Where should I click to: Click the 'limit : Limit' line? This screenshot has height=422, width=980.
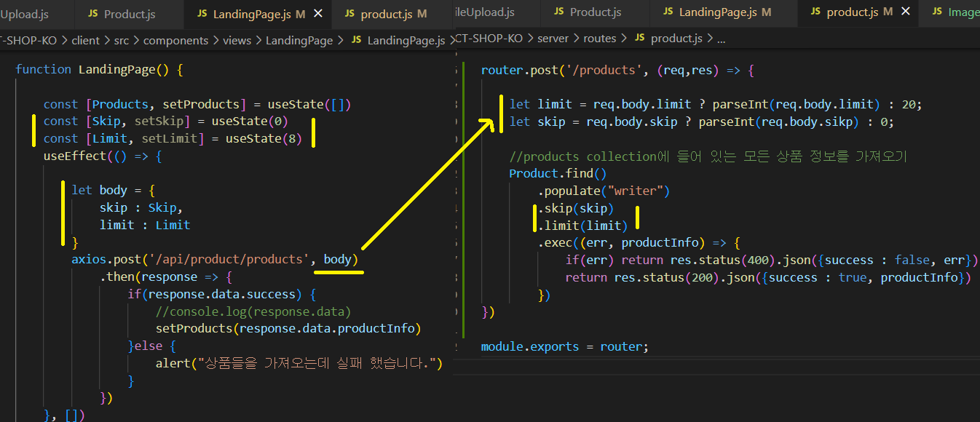click(145, 225)
